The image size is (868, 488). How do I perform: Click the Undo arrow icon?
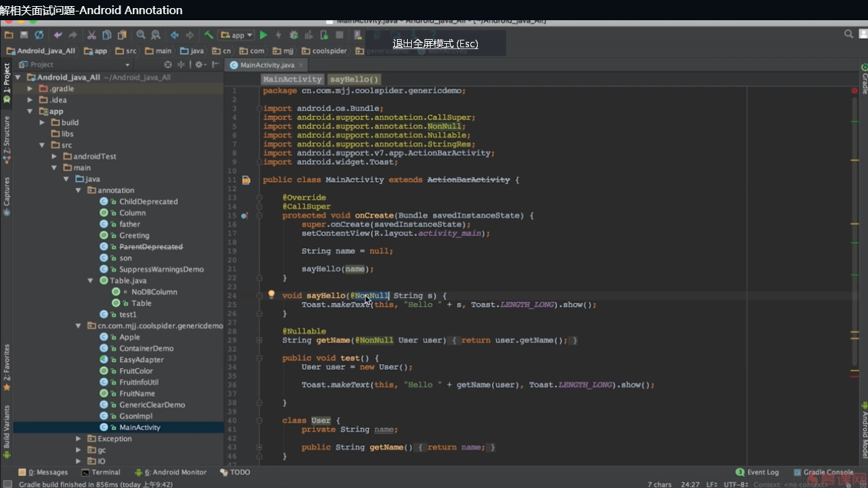(58, 35)
